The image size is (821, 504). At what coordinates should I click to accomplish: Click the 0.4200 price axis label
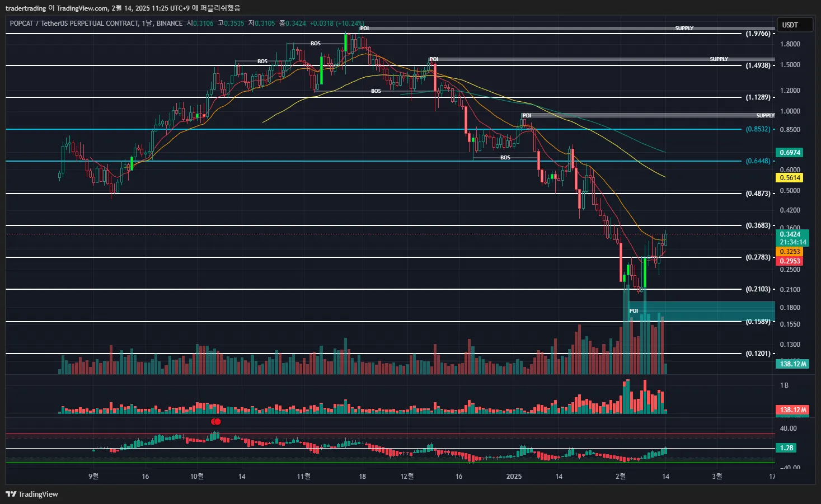click(790, 210)
